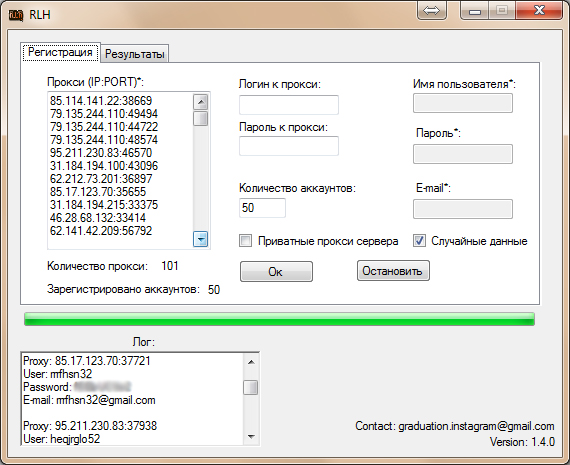This screenshot has width=570, height=465.
Task: Click log line Proxy: 95.211.230.83:37938
Action: point(90,425)
